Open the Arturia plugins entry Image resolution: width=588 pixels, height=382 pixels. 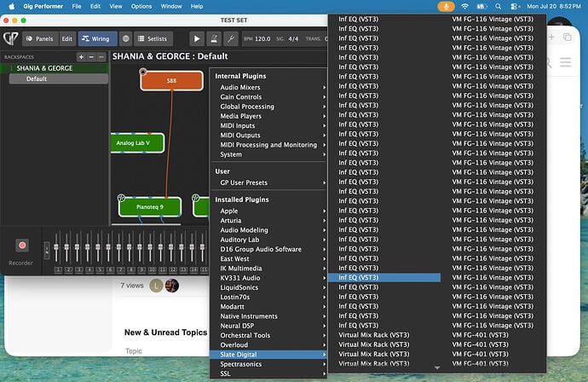tap(269, 221)
